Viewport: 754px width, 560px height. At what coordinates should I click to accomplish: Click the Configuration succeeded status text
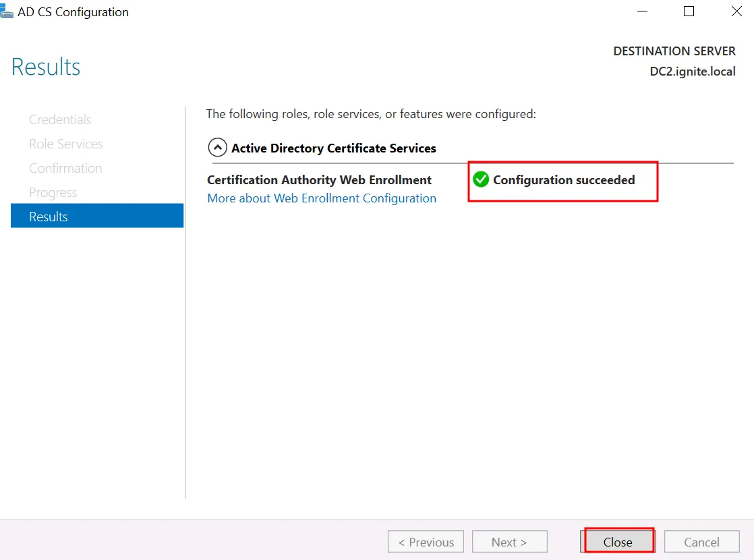564,180
